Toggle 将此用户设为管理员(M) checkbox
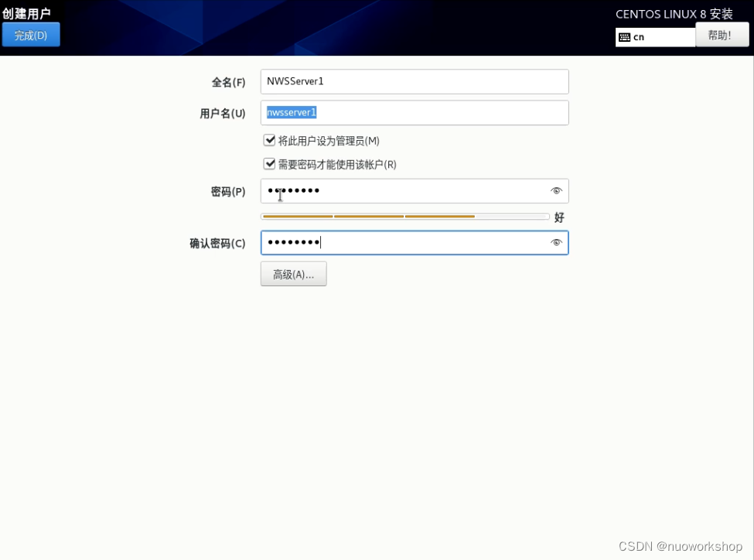The width and height of the screenshot is (754, 560). [269, 140]
